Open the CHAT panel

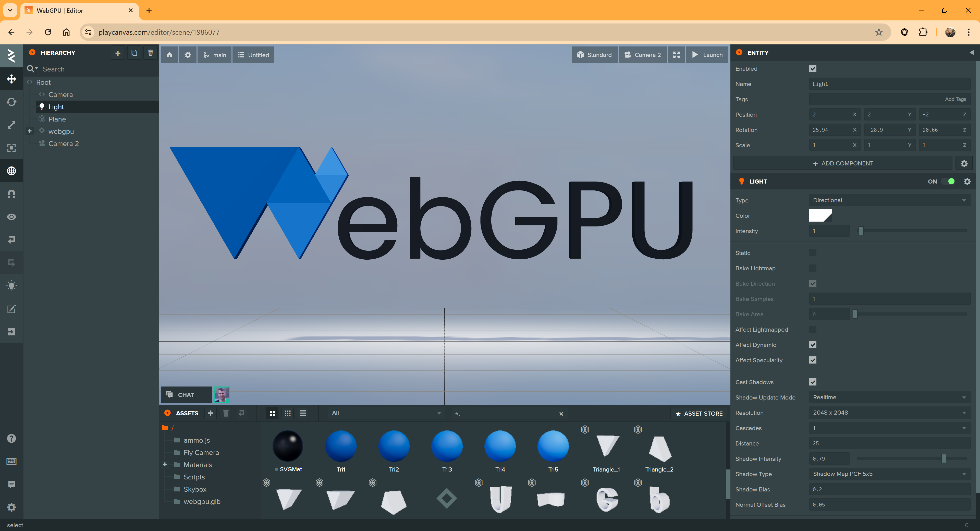[x=186, y=395]
